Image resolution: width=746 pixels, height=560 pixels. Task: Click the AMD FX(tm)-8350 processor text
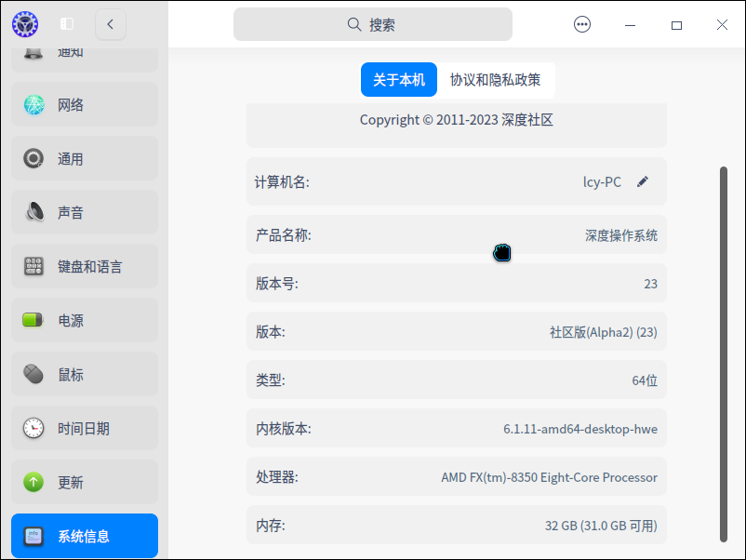pyautogui.click(x=549, y=477)
